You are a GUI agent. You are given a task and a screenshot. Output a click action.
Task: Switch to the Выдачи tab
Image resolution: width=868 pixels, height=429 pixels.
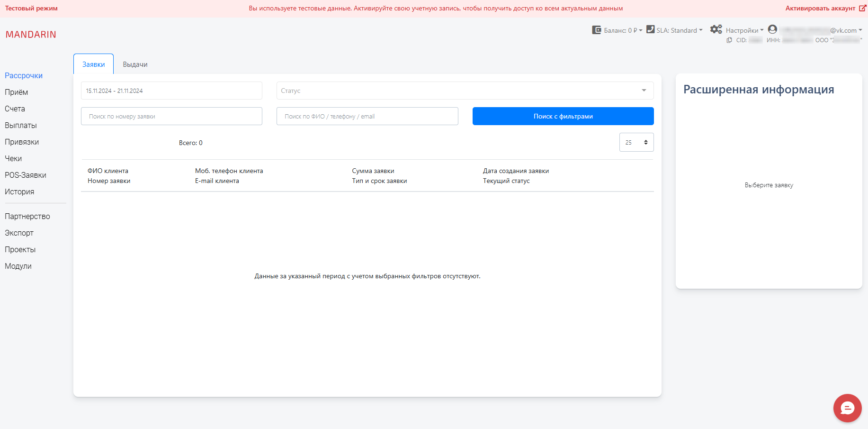coord(135,64)
